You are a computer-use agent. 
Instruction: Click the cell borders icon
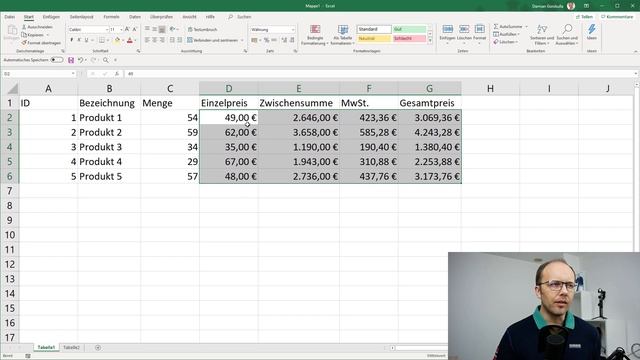[x=102, y=40]
